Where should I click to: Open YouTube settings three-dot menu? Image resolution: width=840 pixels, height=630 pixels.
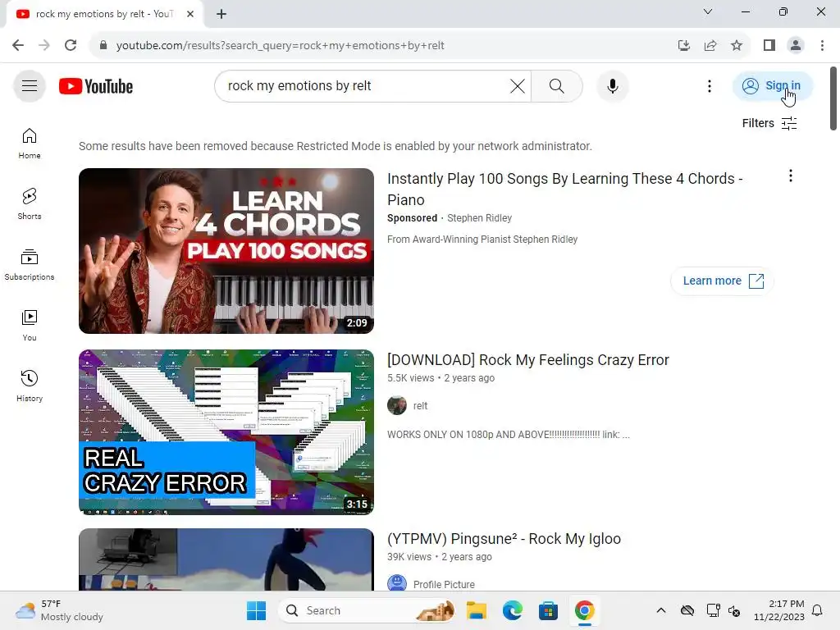coord(709,86)
